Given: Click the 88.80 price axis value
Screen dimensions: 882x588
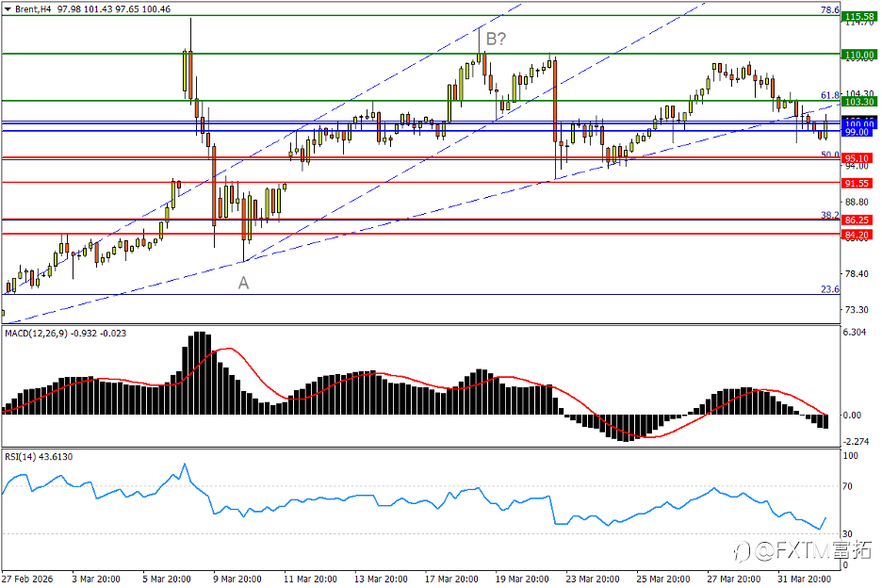Looking at the screenshot, I should point(857,202).
